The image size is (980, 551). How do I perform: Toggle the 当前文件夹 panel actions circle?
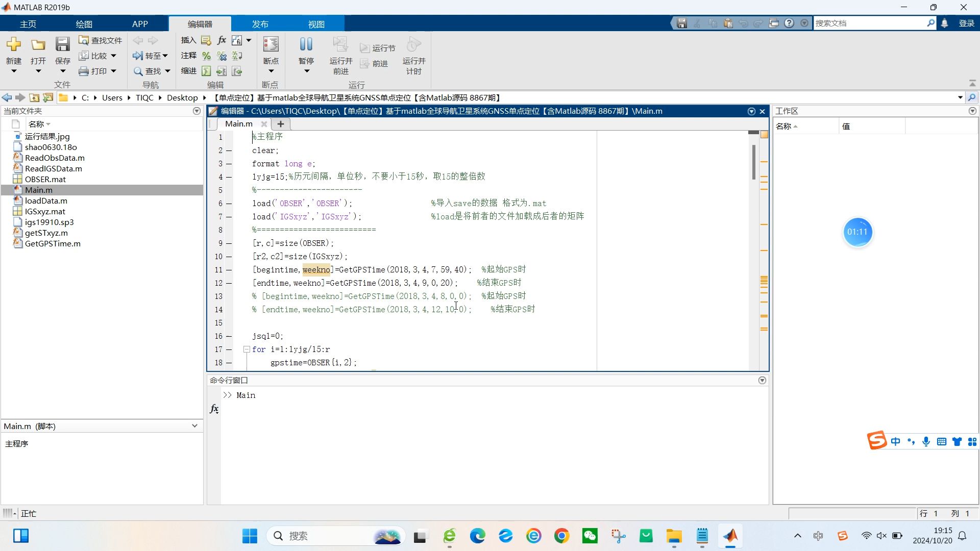[x=197, y=111]
